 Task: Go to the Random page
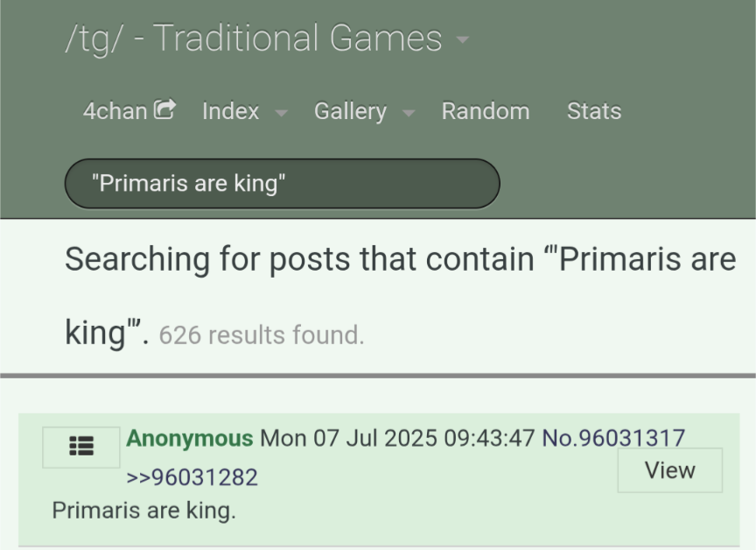(x=486, y=111)
